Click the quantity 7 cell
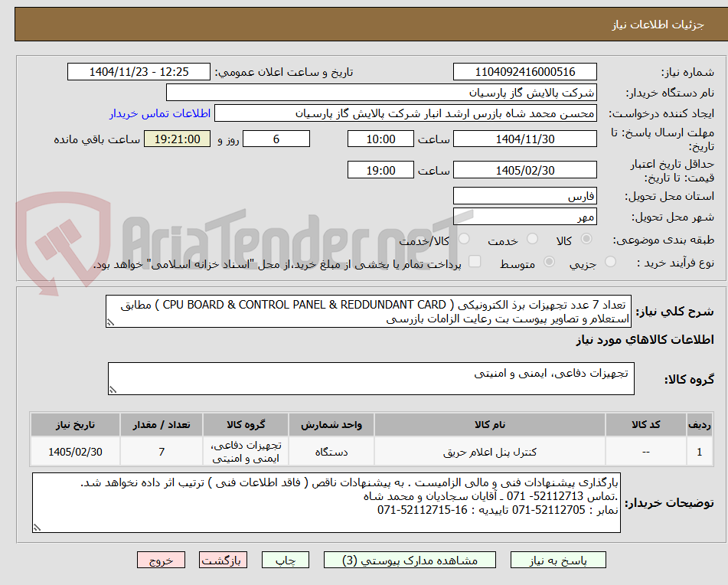728x585 pixels. (x=161, y=452)
